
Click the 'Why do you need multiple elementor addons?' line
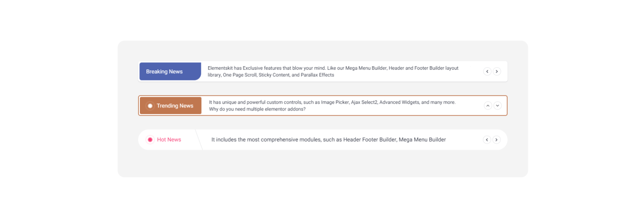point(257,109)
